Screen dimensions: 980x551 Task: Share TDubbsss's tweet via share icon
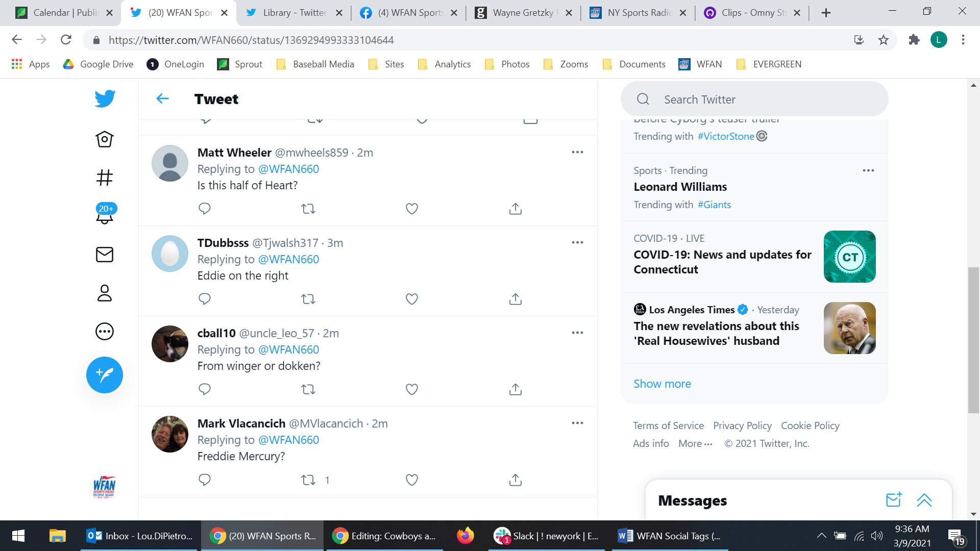click(515, 299)
